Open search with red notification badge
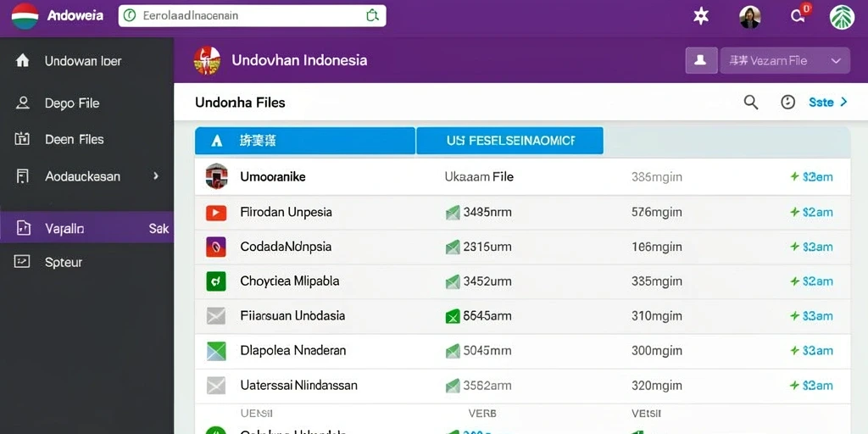This screenshot has height=434, width=868. coord(798,16)
